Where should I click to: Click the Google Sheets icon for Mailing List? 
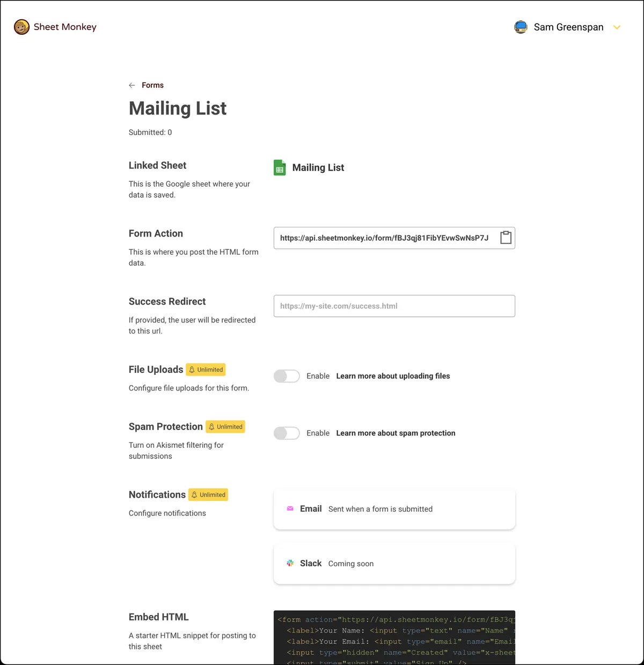point(280,167)
